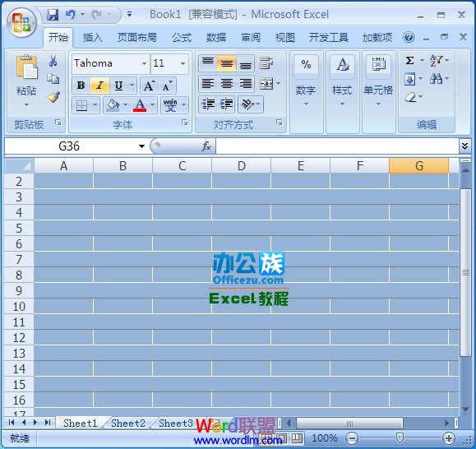Increase indent
The image size is (476, 449).
coord(226,104)
